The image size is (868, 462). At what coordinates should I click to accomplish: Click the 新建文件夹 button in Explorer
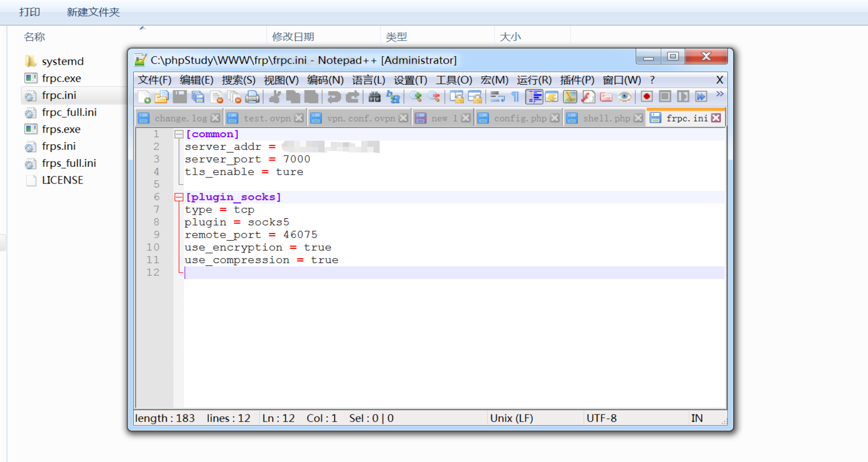(x=93, y=12)
